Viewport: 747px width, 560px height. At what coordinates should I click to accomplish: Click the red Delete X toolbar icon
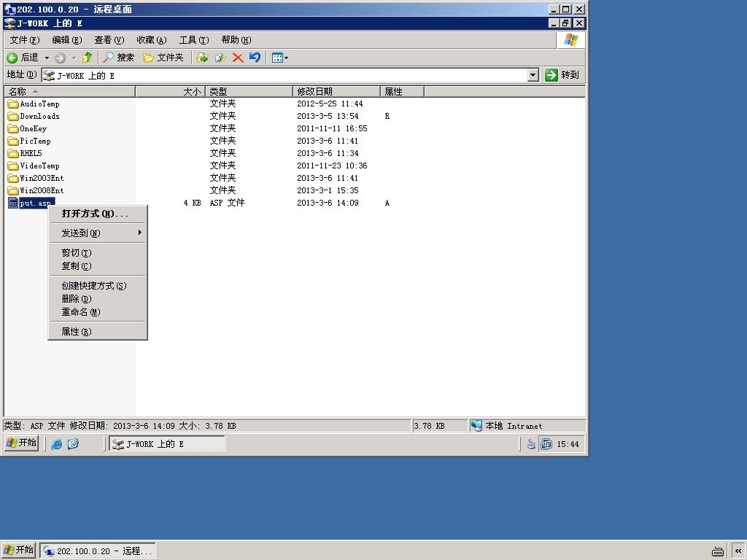coord(238,58)
